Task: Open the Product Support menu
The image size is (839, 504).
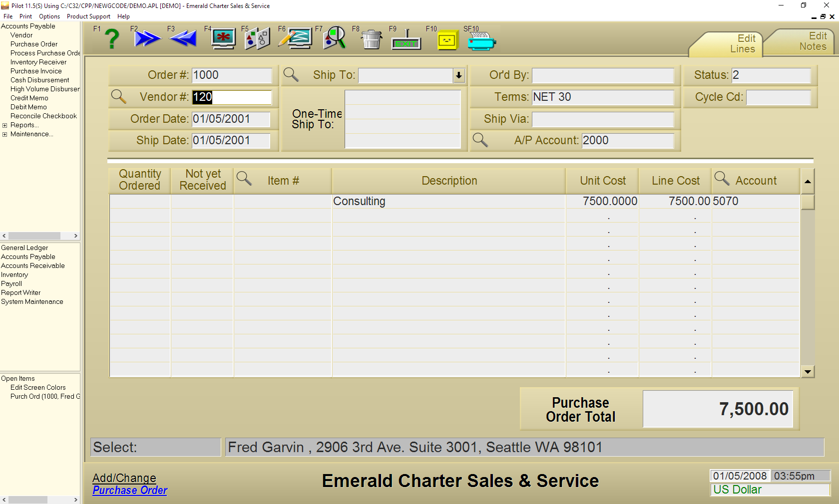Action: tap(88, 16)
